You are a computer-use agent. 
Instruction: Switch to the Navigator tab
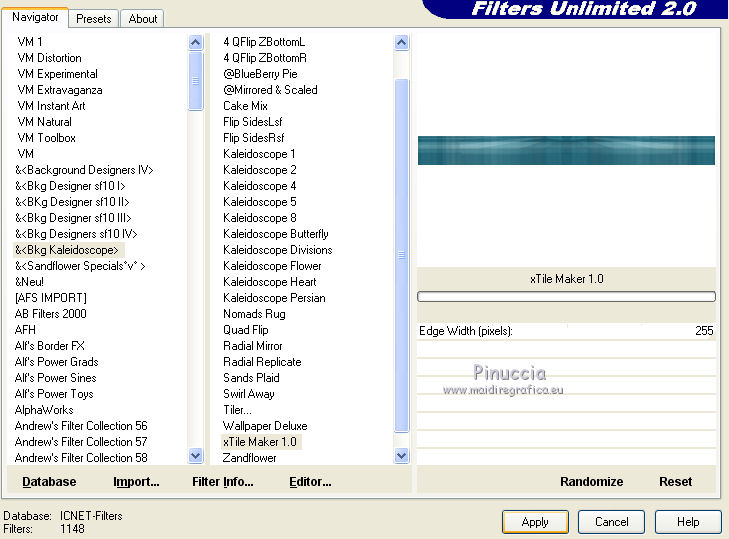[35, 18]
